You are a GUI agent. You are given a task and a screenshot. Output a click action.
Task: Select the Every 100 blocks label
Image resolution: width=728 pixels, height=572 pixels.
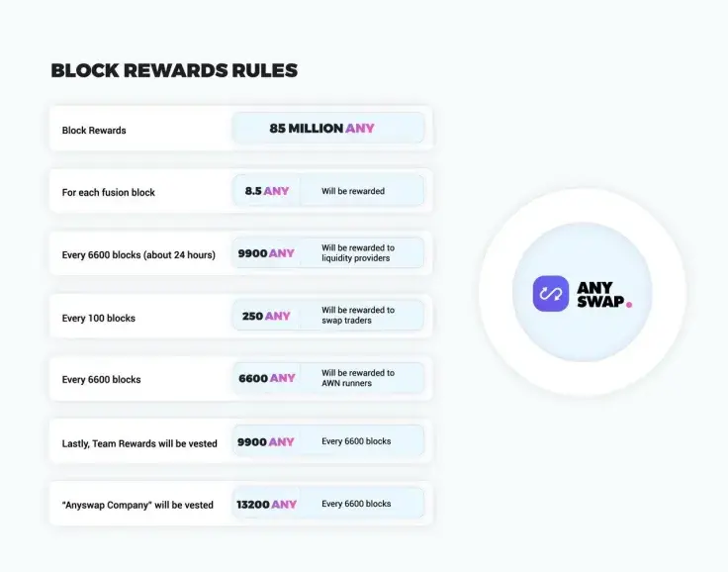tap(99, 318)
